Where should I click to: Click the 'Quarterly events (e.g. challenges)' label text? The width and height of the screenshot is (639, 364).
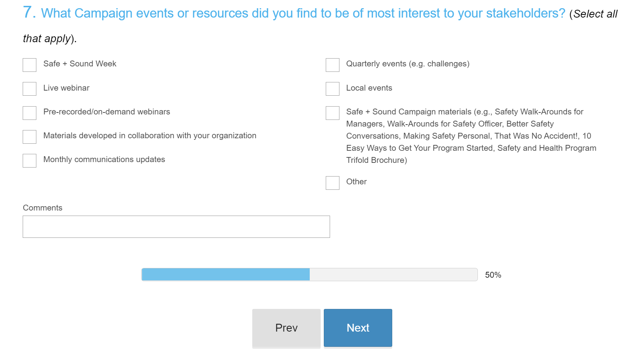407,64
